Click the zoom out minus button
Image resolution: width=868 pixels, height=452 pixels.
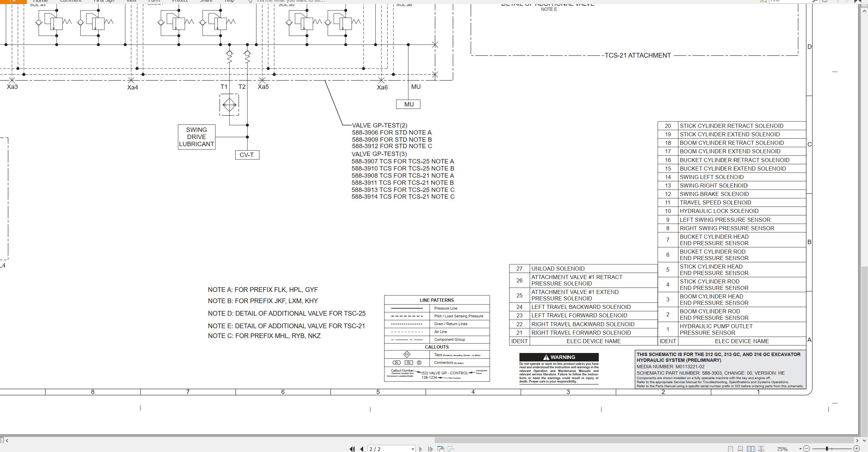pyautogui.click(x=807, y=449)
